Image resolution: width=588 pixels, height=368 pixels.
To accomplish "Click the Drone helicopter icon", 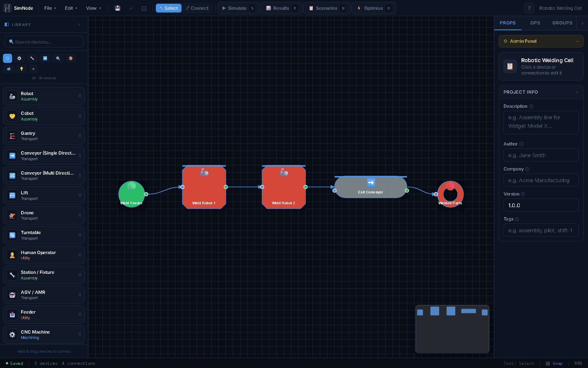I will tap(12, 216).
